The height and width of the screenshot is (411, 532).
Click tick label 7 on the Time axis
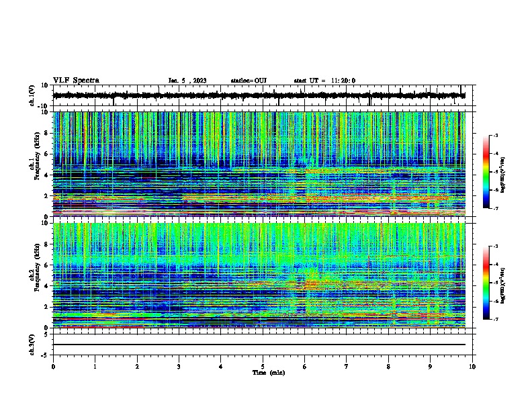[347, 367]
